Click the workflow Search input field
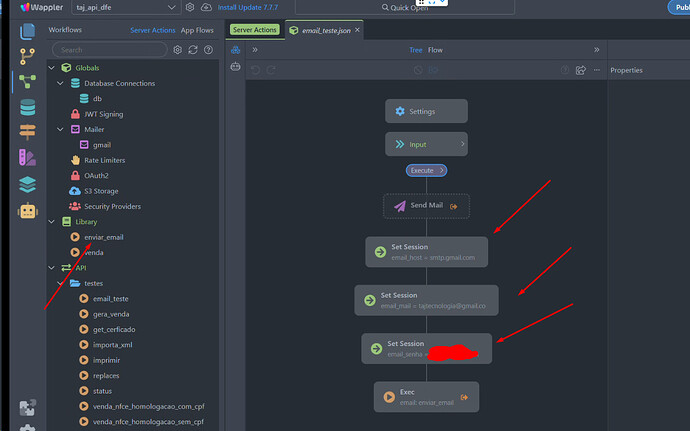This screenshot has width=690, height=431. 110,49
